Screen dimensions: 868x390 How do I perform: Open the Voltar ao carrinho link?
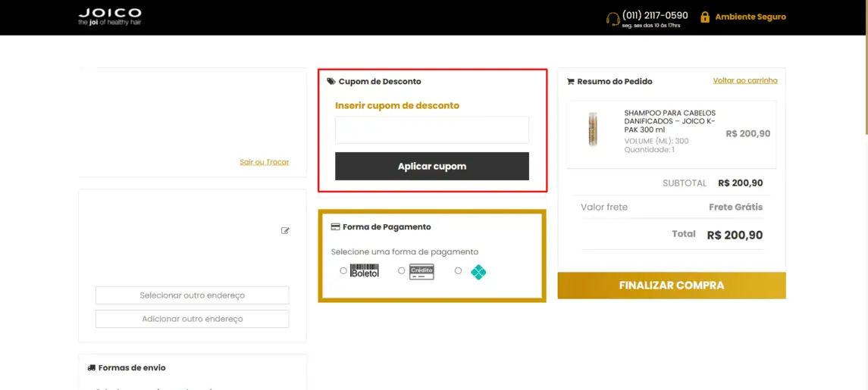745,81
